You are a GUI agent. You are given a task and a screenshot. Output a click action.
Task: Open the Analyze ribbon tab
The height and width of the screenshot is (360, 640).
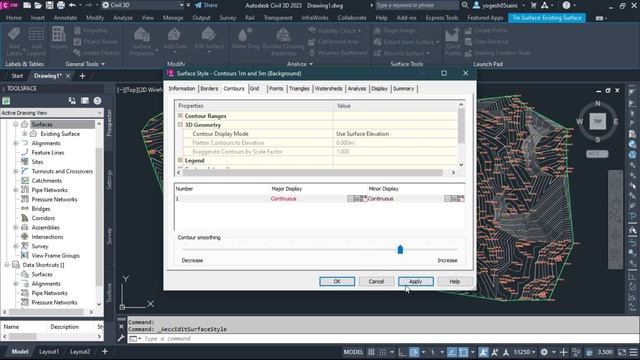(122, 18)
